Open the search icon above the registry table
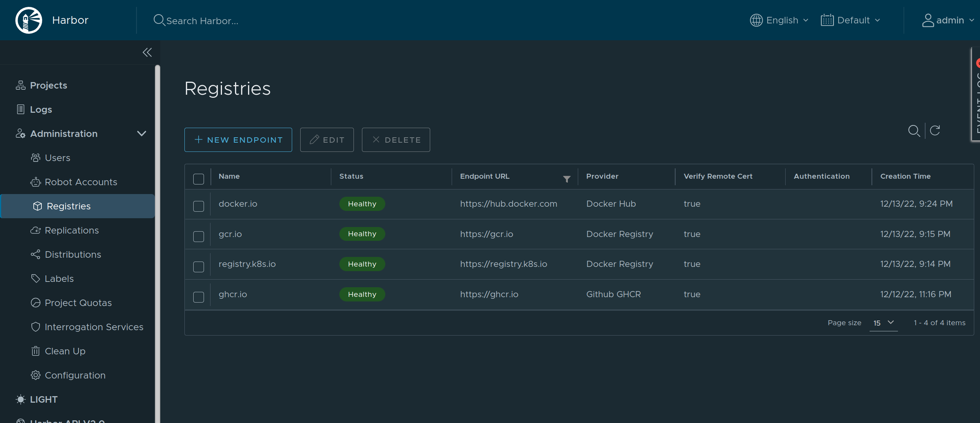The height and width of the screenshot is (423, 980). (914, 131)
